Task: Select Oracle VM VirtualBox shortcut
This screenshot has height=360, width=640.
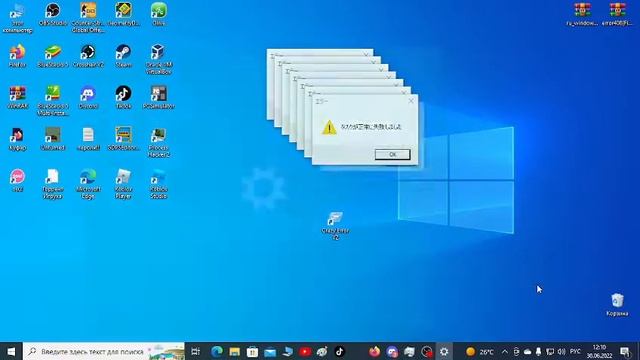Action: [x=159, y=60]
